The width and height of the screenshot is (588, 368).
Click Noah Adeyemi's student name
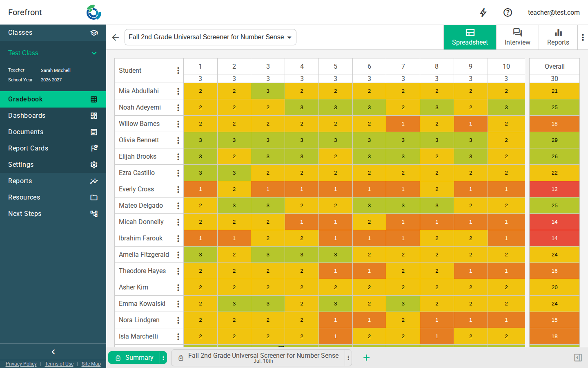click(140, 107)
